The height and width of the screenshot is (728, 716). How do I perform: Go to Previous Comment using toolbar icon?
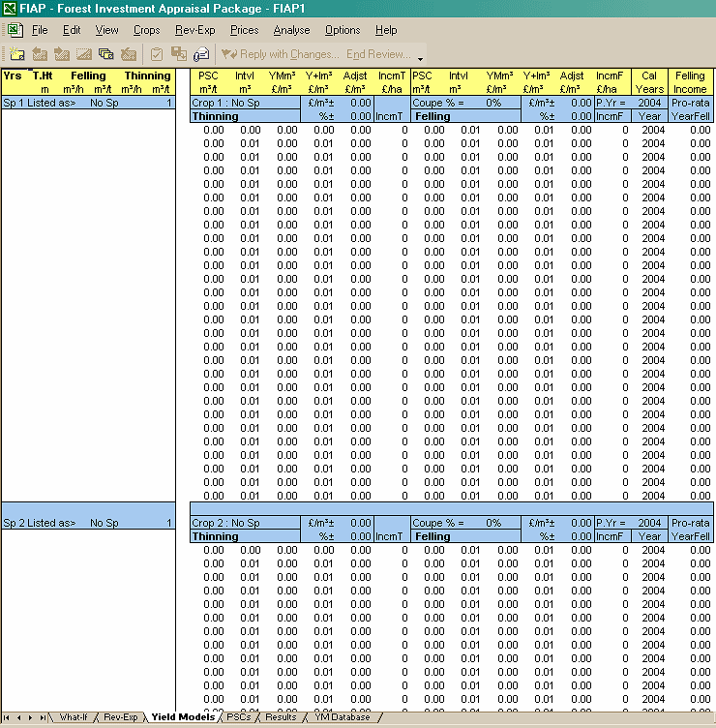[40, 54]
